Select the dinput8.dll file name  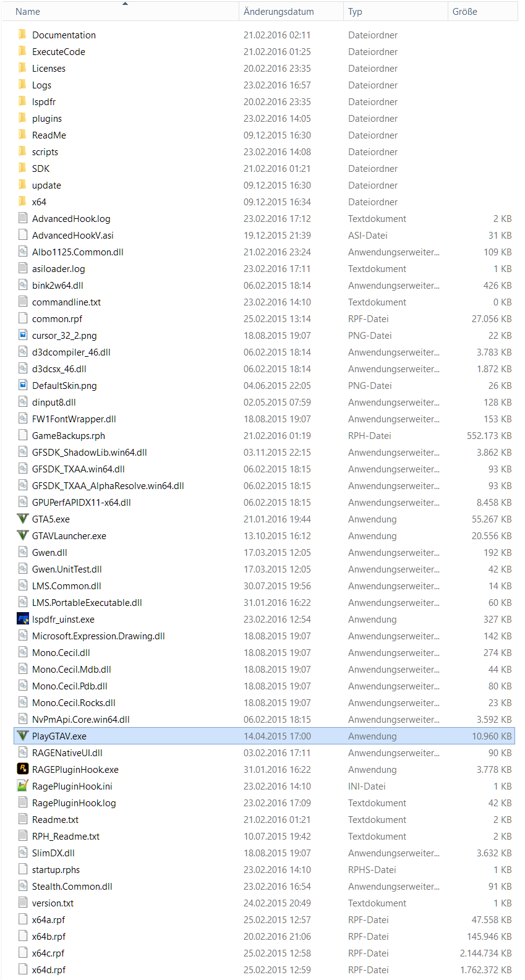coord(54,403)
